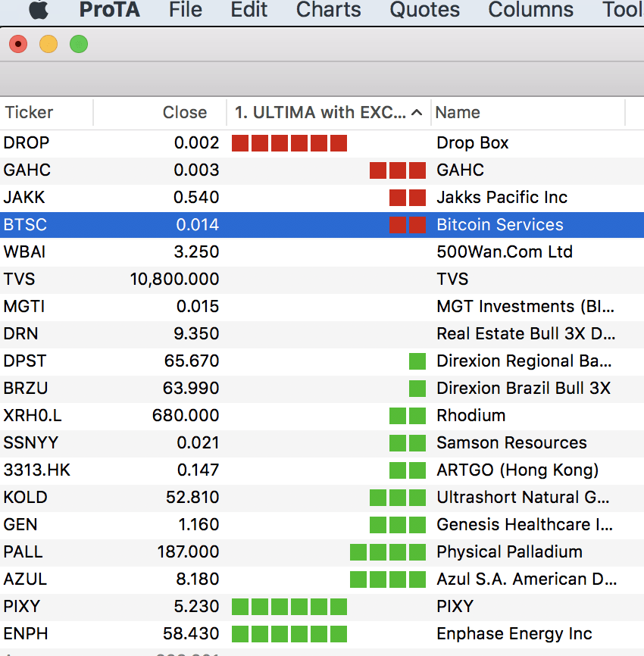Sort by the Close column header

pos(184,113)
